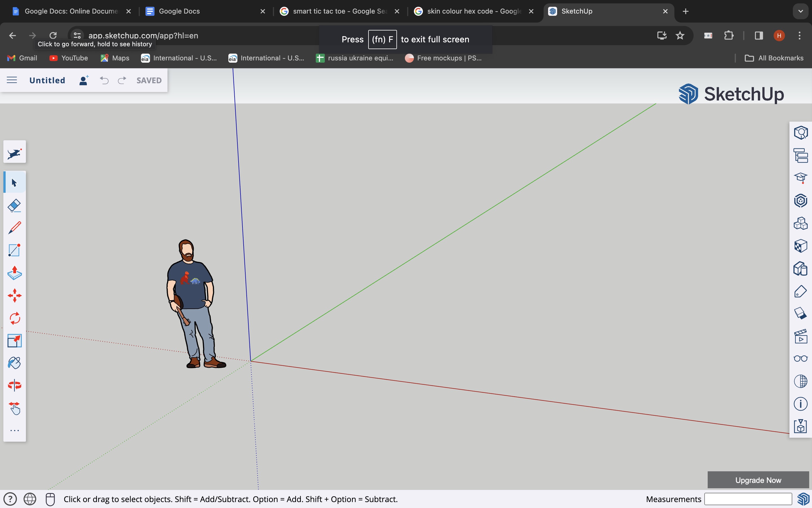Select the Eraser tool
The width and height of the screenshot is (812, 508).
click(14, 205)
